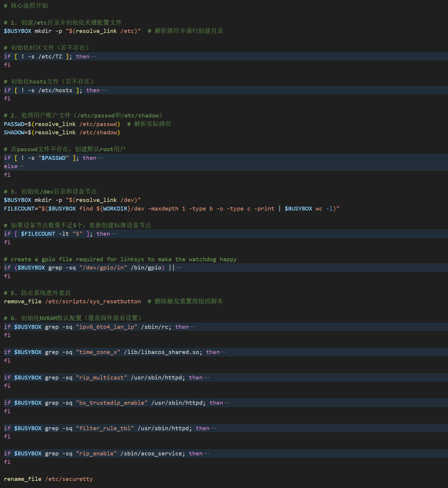Click rename_file command at the bottom
The width and height of the screenshot is (448, 488).
point(23,479)
